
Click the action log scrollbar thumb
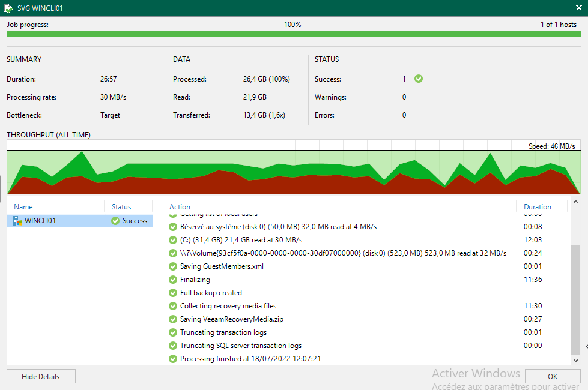point(575,300)
